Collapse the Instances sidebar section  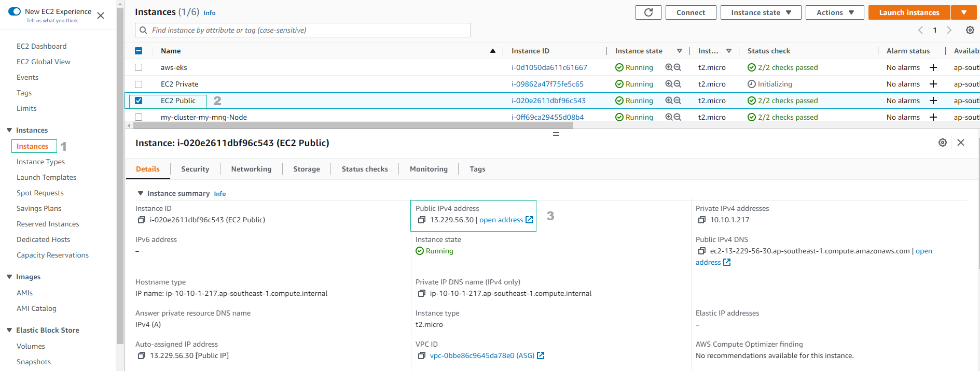pyautogui.click(x=9, y=130)
